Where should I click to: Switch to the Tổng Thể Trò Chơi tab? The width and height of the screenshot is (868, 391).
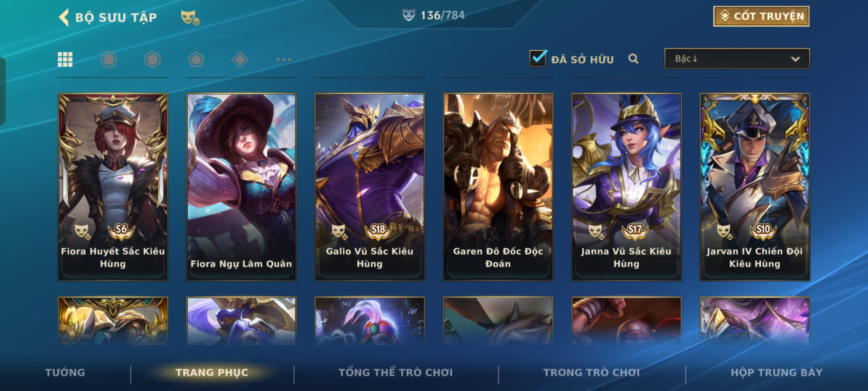pos(396,373)
